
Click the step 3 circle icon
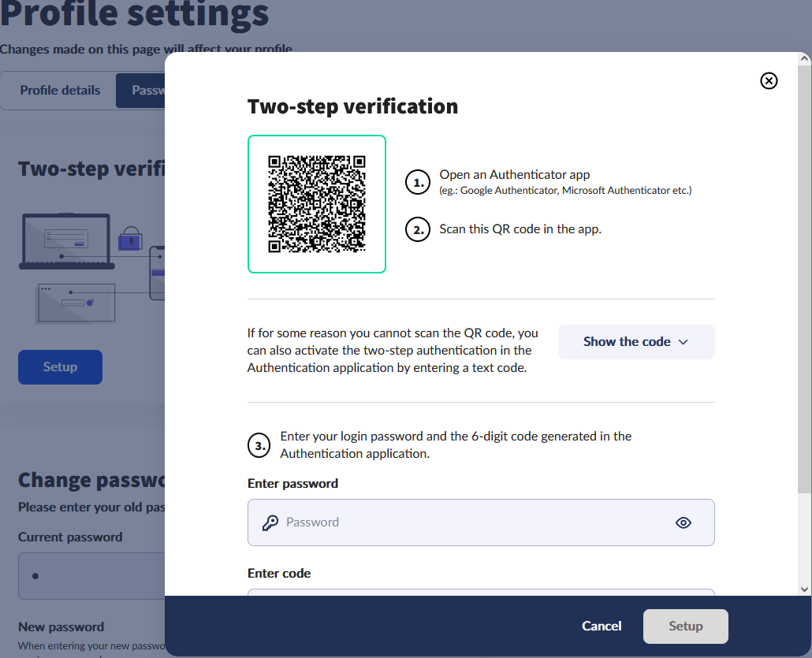coord(259,446)
